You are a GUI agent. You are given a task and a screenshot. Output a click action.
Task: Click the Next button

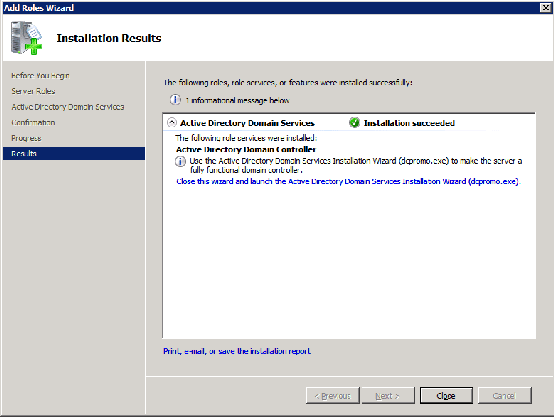click(388, 395)
